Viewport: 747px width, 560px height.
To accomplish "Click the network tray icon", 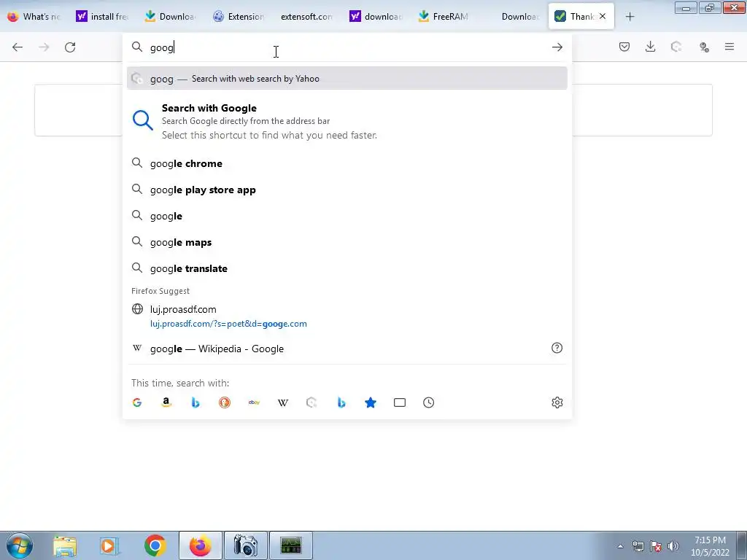I will coord(638,546).
